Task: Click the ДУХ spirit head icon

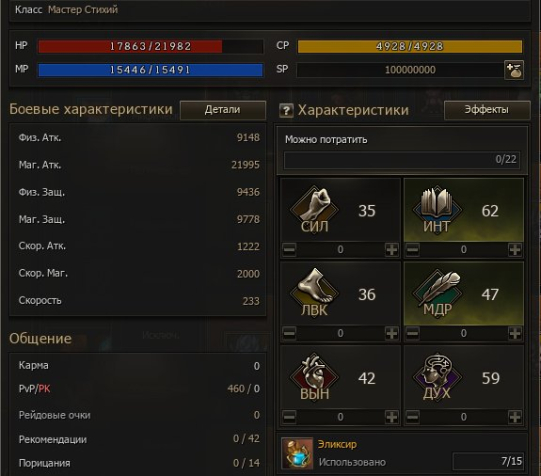Action: (437, 375)
